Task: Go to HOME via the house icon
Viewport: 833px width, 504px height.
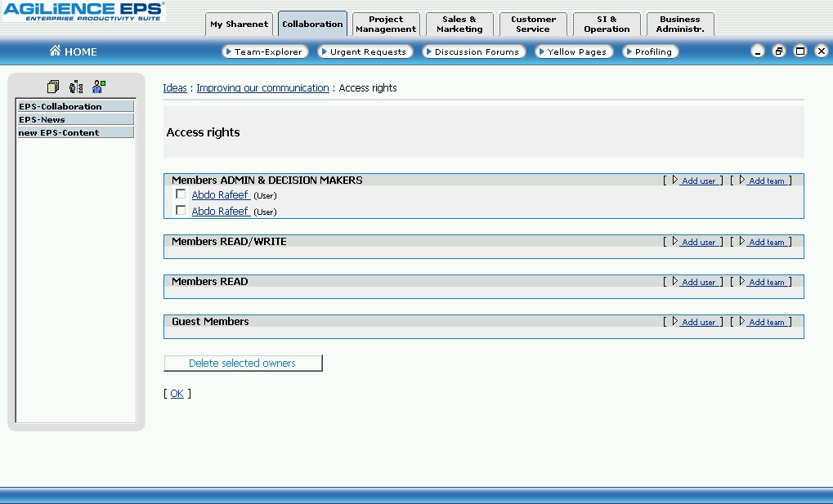Action: tap(56, 51)
